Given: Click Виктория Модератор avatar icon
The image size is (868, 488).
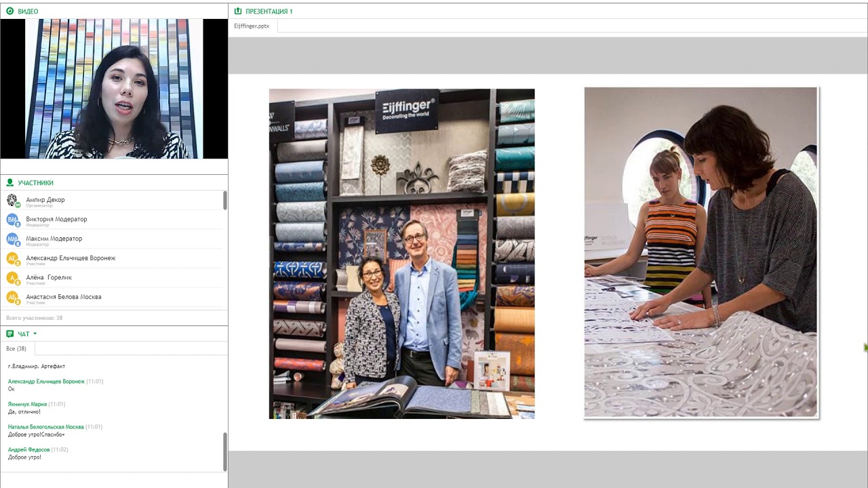Looking at the screenshot, I should coord(12,220).
